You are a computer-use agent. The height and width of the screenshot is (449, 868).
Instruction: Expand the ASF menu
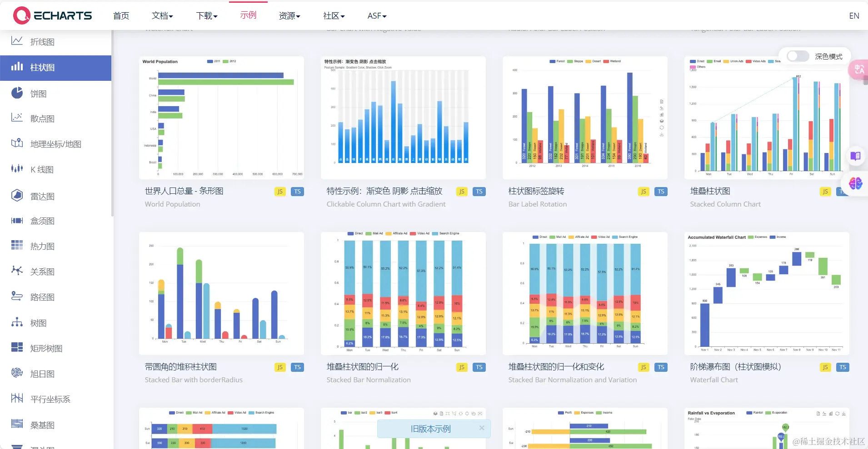376,15
